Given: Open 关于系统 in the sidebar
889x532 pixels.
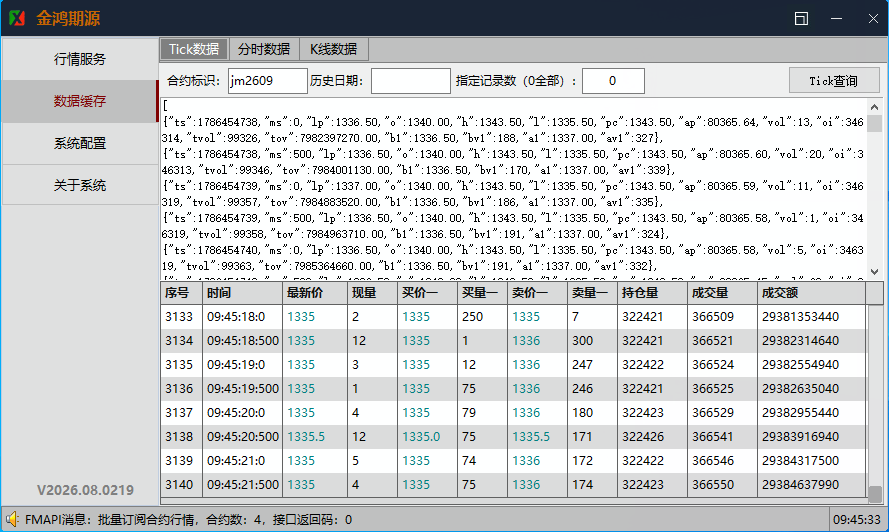Looking at the screenshot, I should click(x=80, y=185).
